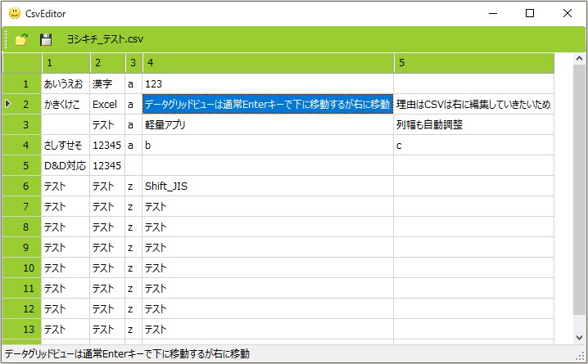Click column 2 テスト cell in row 3
This screenshot has width=588, height=364.
tap(107, 124)
